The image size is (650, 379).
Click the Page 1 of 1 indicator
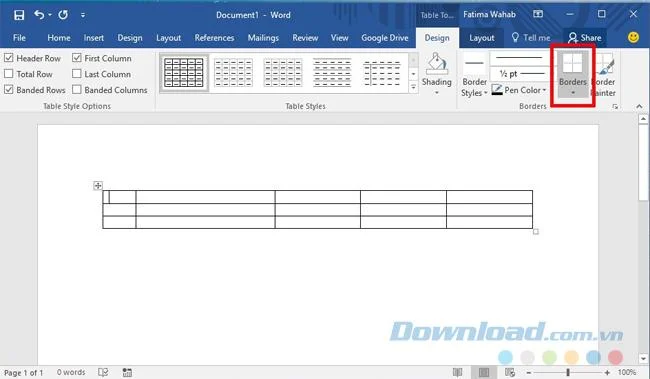pos(24,372)
